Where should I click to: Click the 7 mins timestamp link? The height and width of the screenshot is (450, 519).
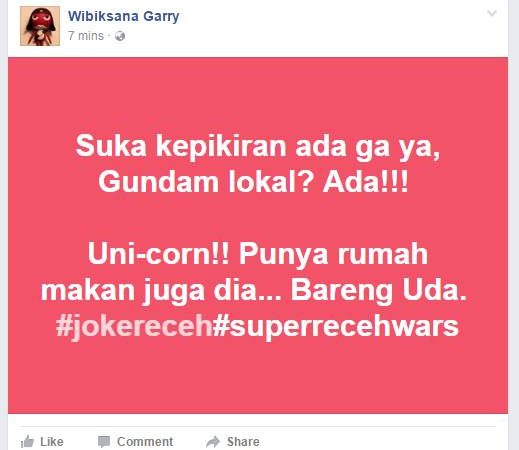pyautogui.click(x=86, y=36)
